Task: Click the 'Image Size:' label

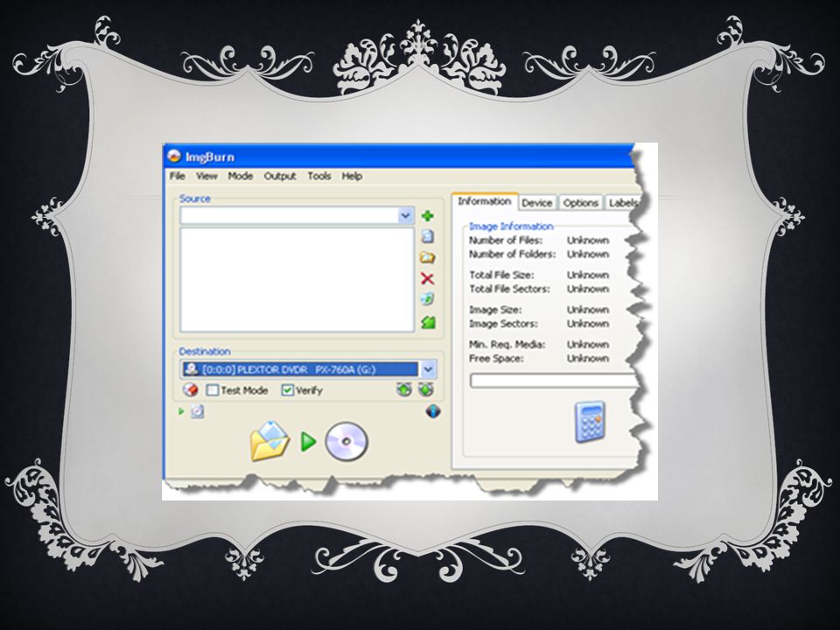Action: click(x=495, y=310)
